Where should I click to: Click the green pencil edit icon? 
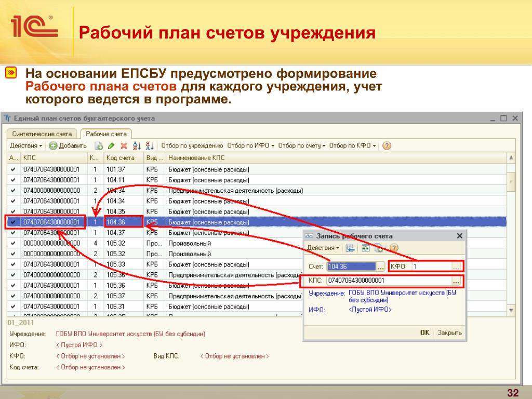point(111,146)
